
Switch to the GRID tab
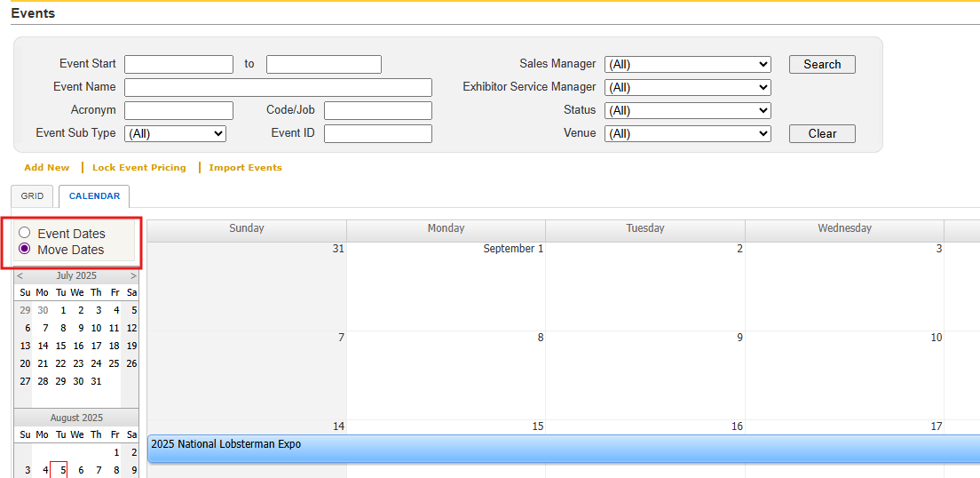point(32,196)
